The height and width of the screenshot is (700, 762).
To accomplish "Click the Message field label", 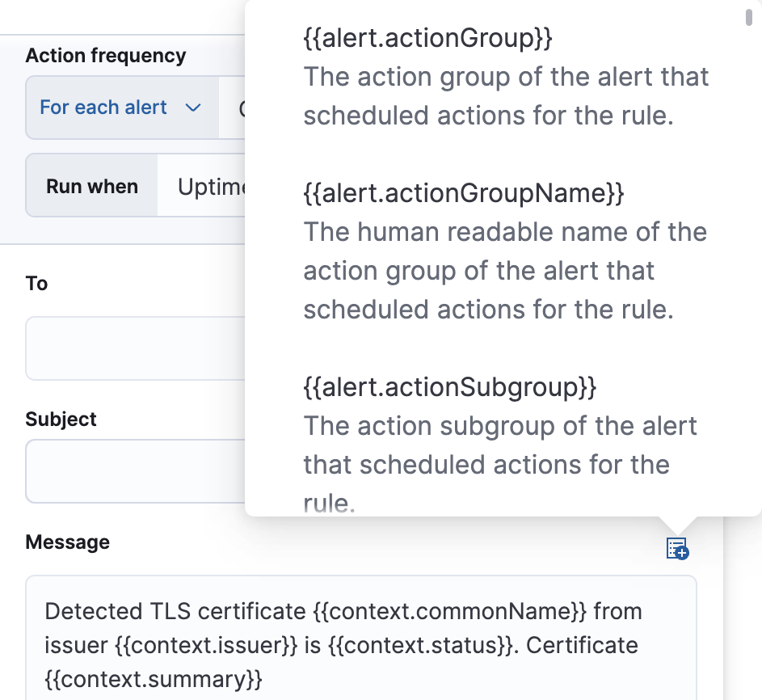I will [68, 542].
